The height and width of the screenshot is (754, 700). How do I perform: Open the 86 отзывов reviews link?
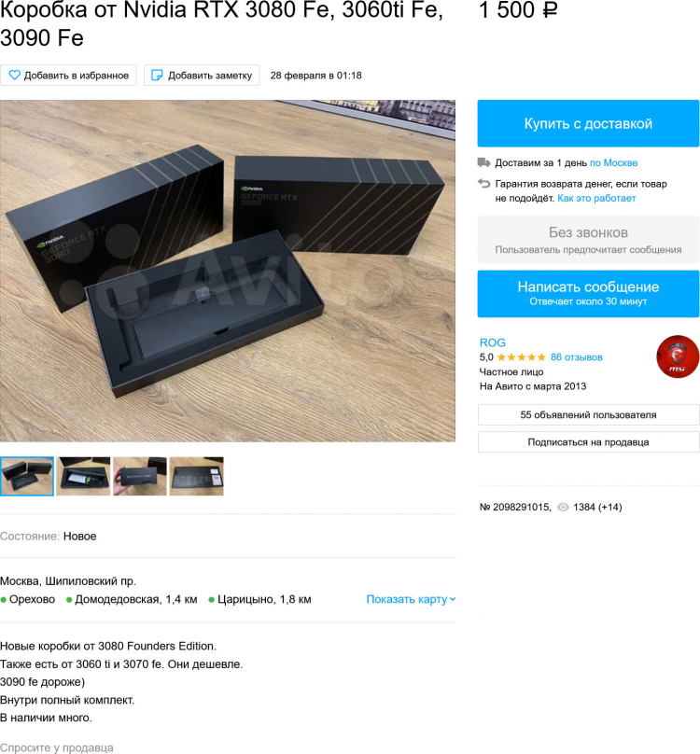(577, 356)
